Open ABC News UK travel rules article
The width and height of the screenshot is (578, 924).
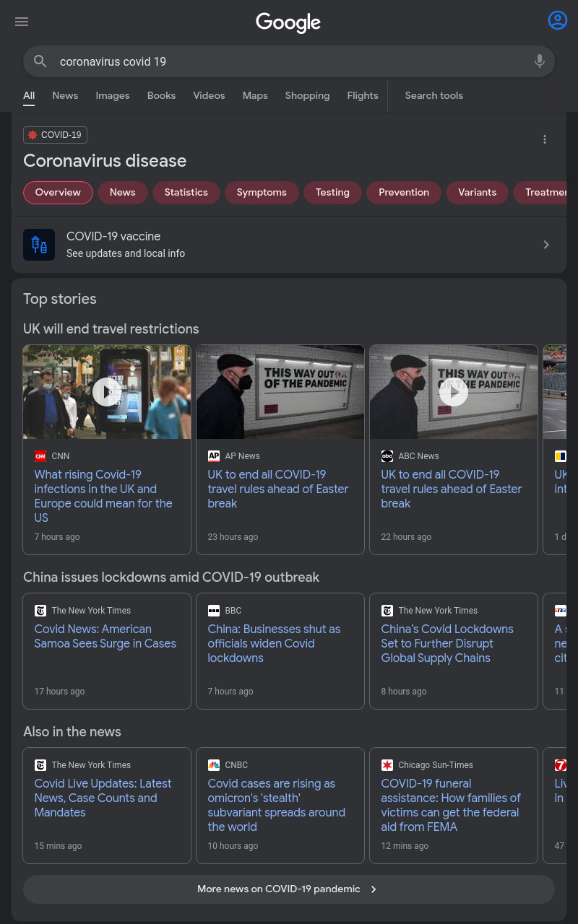tap(452, 489)
